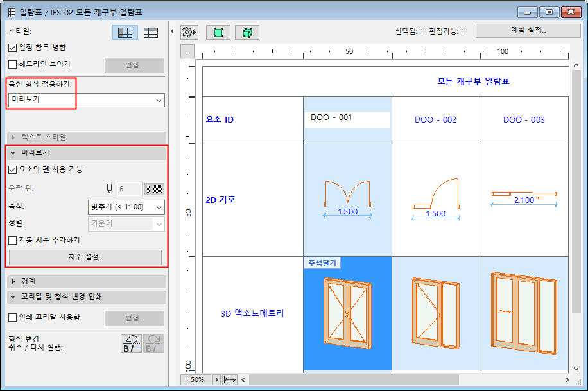Click the 계획 설정... button
The height and width of the screenshot is (391, 588).
click(x=528, y=31)
